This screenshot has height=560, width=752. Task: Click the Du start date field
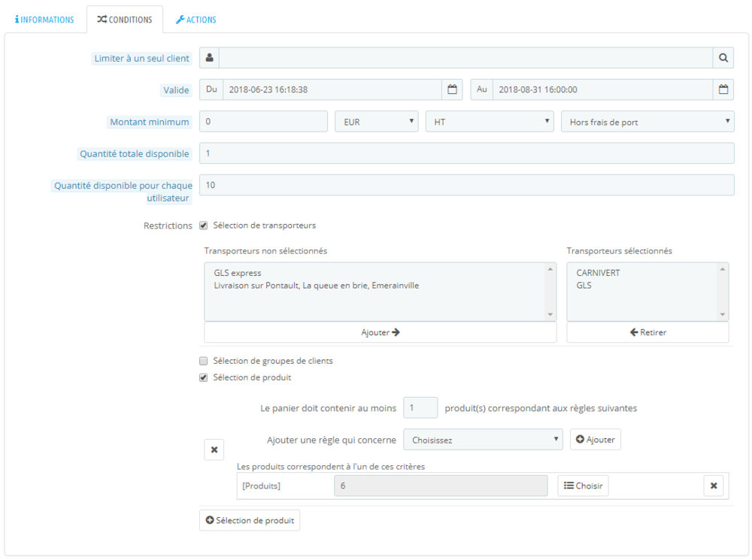click(x=332, y=89)
